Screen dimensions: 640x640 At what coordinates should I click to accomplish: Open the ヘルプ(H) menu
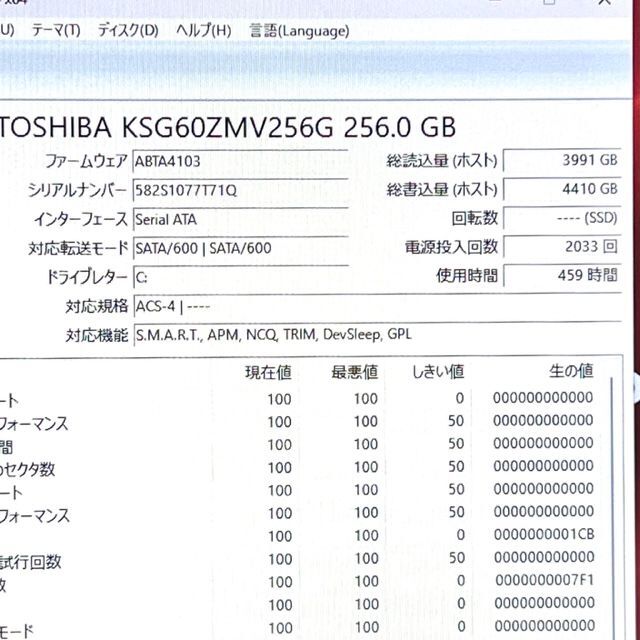point(204,31)
